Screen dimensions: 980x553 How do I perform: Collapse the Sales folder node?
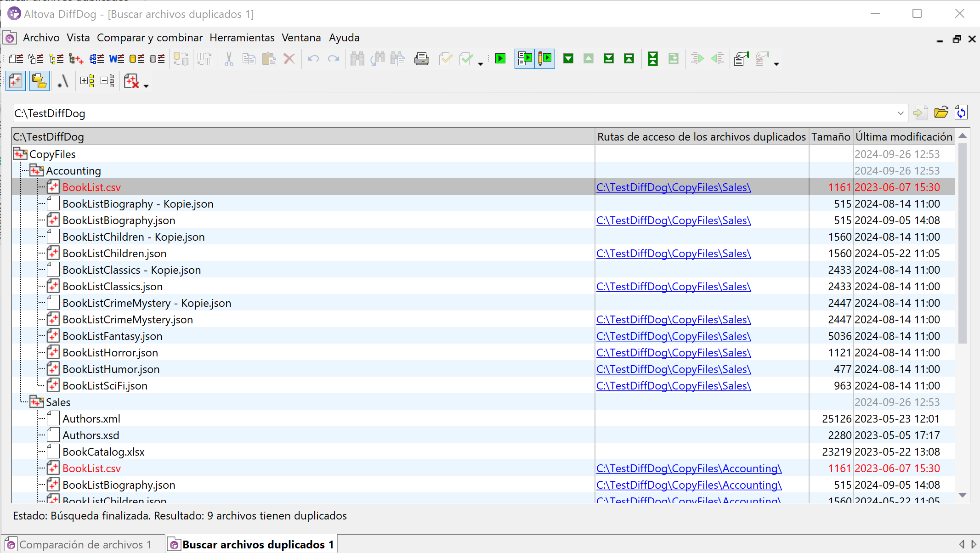tap(37, 402)
